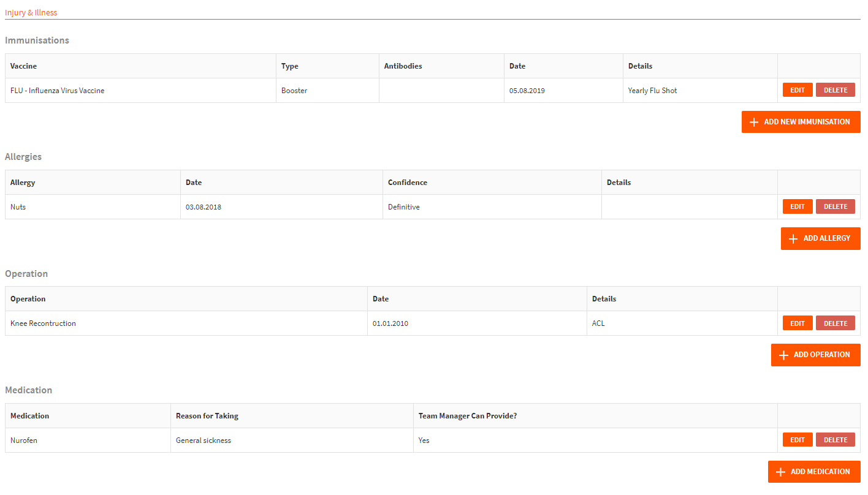
Task: Delete the Nurofen medication entry
Action: pos(836,440)
